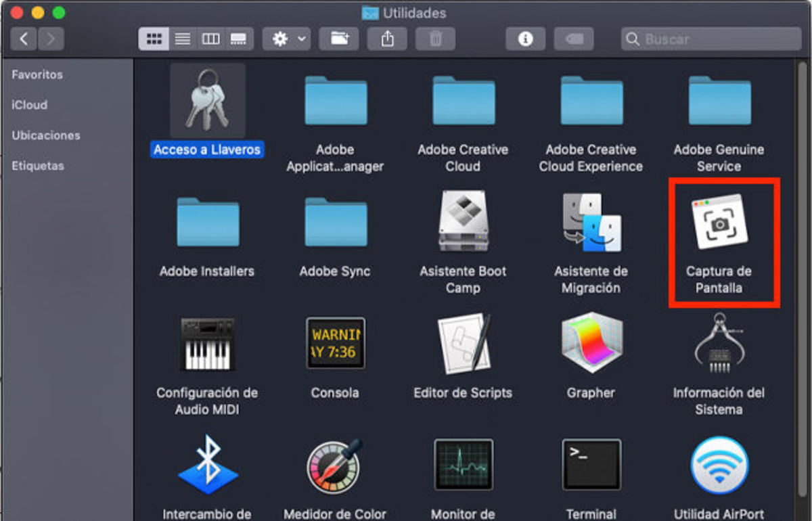
Task: Launch the Terminal app
Action: coord(591,465)
